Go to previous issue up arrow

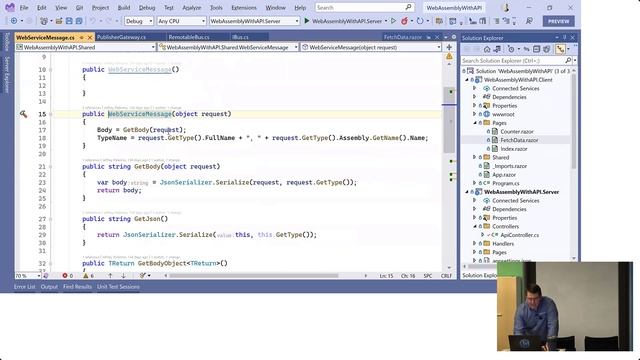coord(110,276)
